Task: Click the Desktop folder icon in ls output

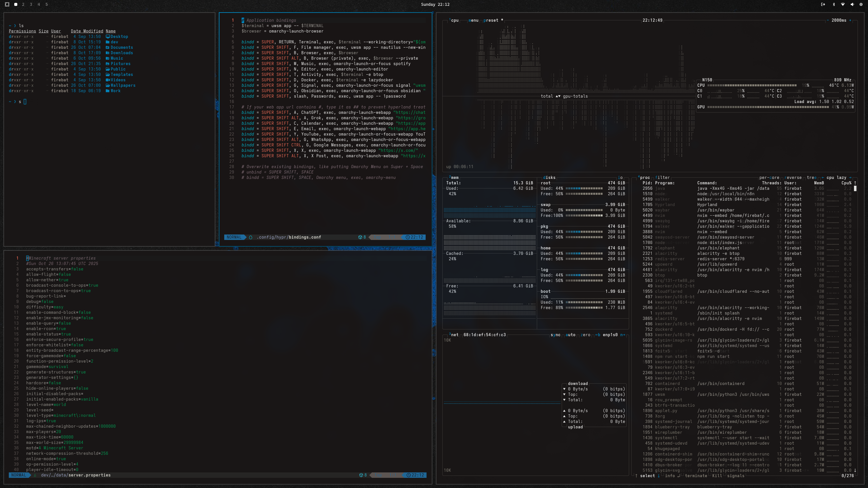Action: [108, 36]
